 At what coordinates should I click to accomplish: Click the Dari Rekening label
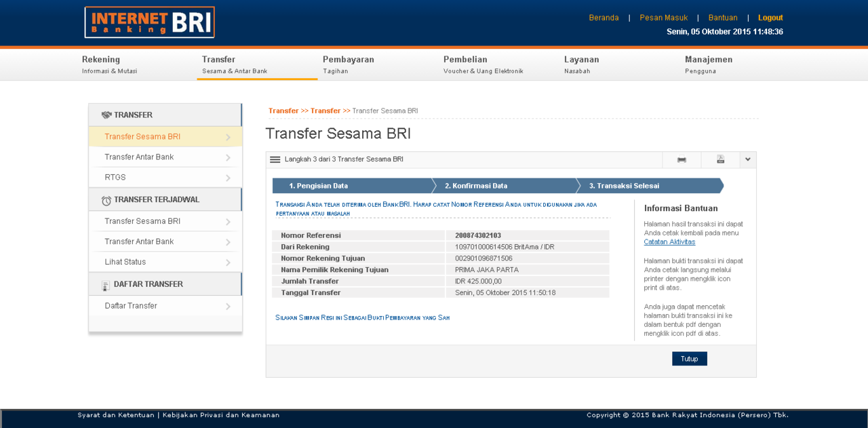[x=305, y=247]
